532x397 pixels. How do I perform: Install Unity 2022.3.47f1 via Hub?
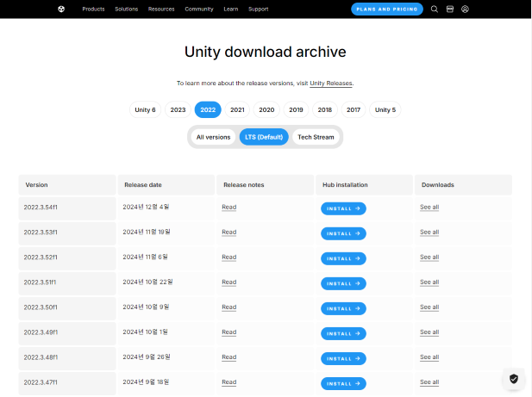[x=343, y=384]
